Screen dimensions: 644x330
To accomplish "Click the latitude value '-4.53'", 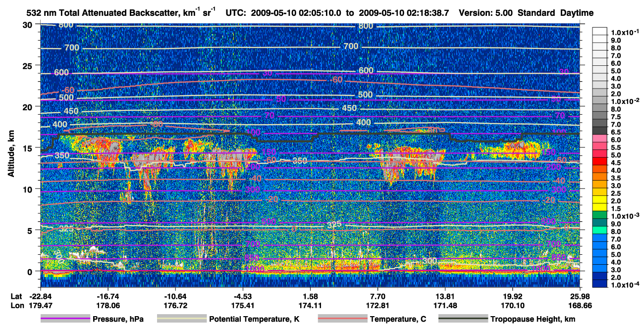I will click(x=243, y=296).
